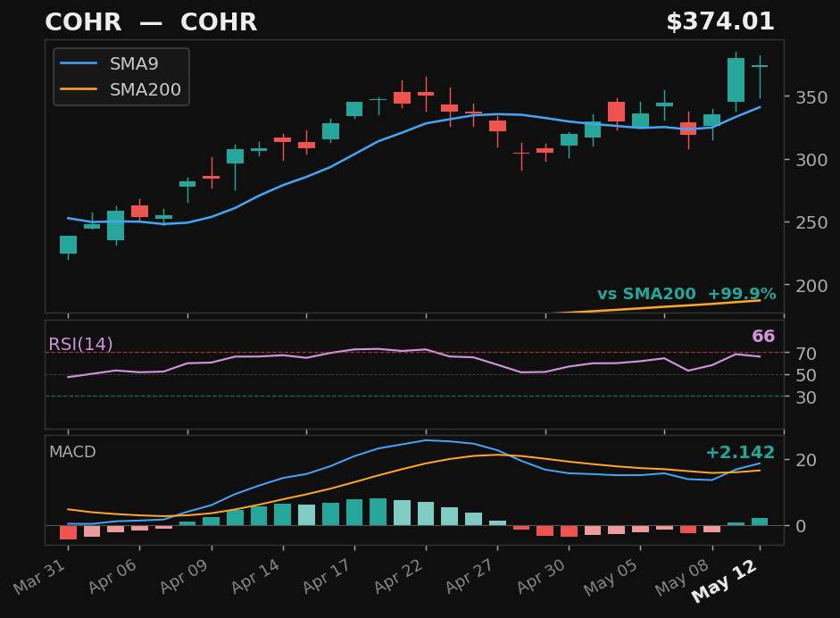The width and height of the screenshot is (840, 618).
Task: Click the Apr 27 date label
Action: pyautogui.click(x=470, y=575)
